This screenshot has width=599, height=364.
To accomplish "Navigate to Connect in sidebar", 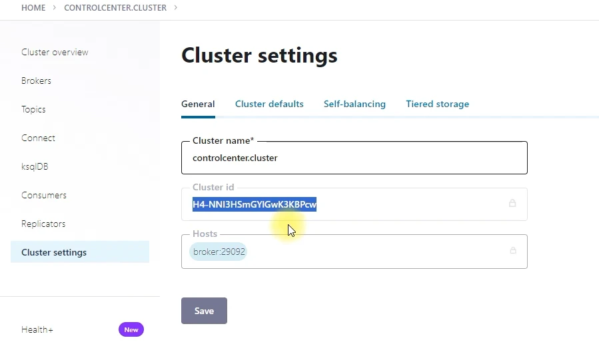I will (x=38, y=138).
